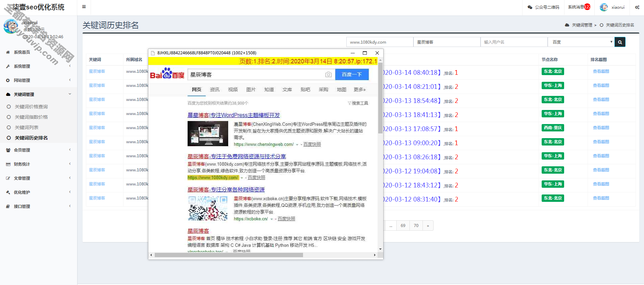Click the 搜索工具 filter link
Viewport: 644px width, 285px height.
point(358,103)
